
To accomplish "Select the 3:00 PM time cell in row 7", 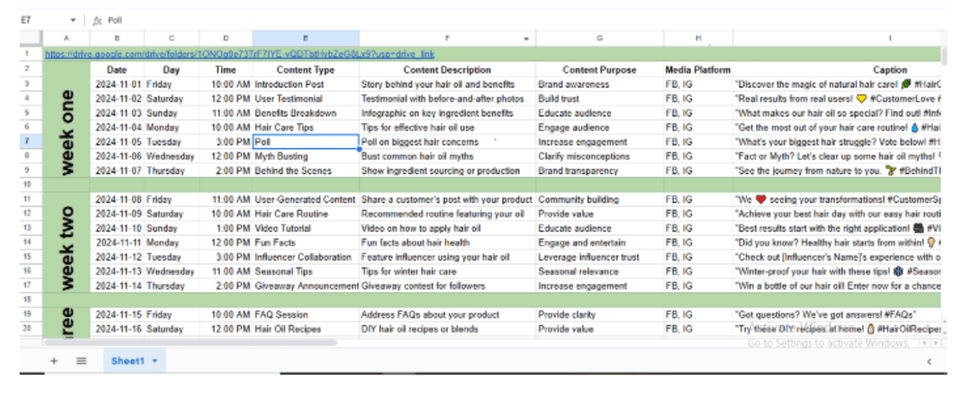I will point(226,142).
